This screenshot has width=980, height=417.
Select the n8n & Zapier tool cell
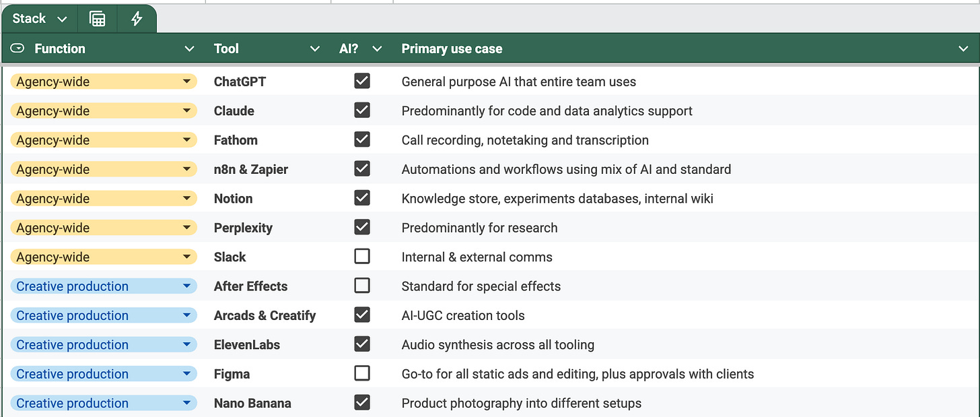[x=268, y=169]
